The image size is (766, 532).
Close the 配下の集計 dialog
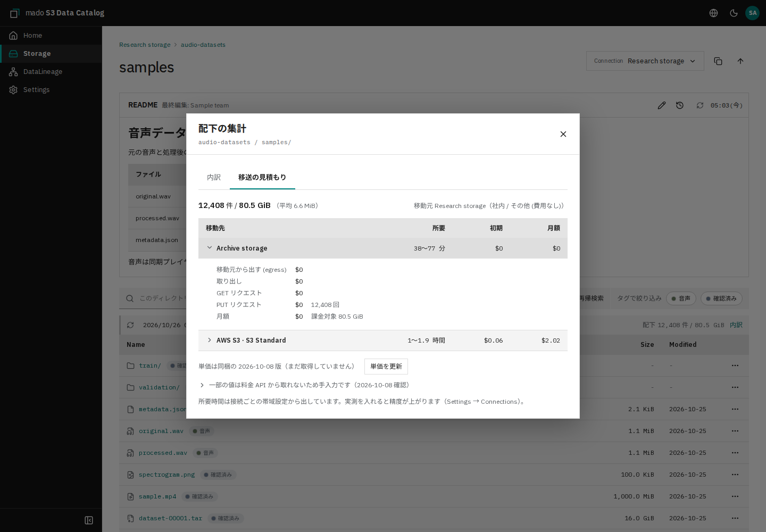coord(563,134)
